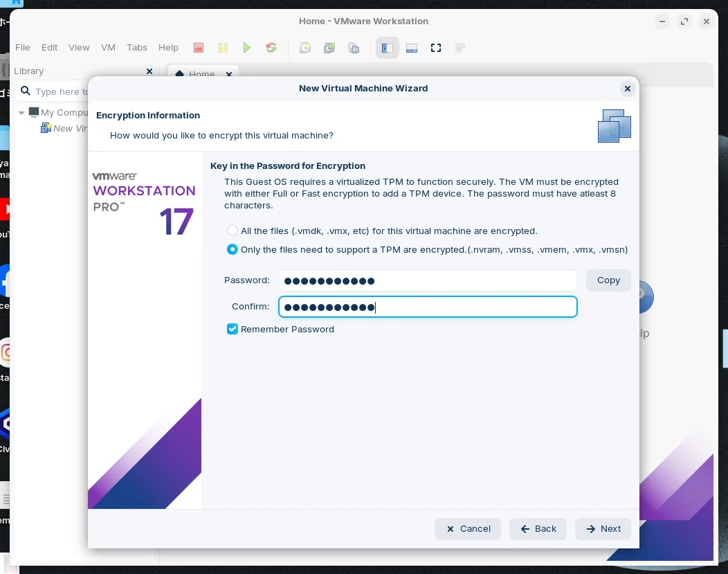Open the View menu

79,47
